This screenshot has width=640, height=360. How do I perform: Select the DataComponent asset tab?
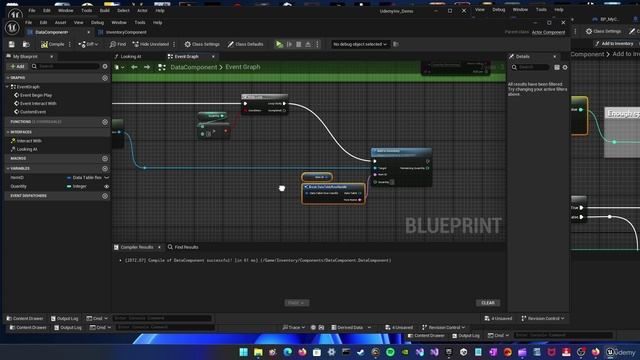pyautogui.click(x=52, y=32)
